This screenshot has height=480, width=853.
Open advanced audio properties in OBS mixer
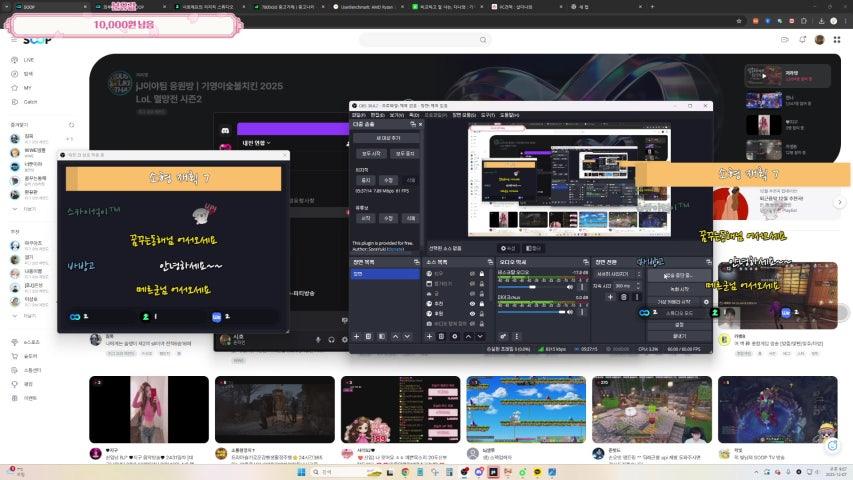pyautogui.click(x=503, y=336)
